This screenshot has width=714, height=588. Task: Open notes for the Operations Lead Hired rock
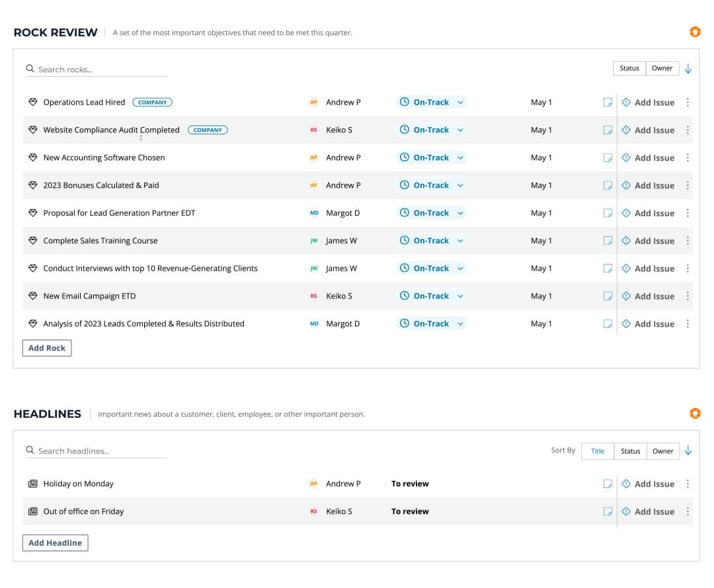click(608, 102)
